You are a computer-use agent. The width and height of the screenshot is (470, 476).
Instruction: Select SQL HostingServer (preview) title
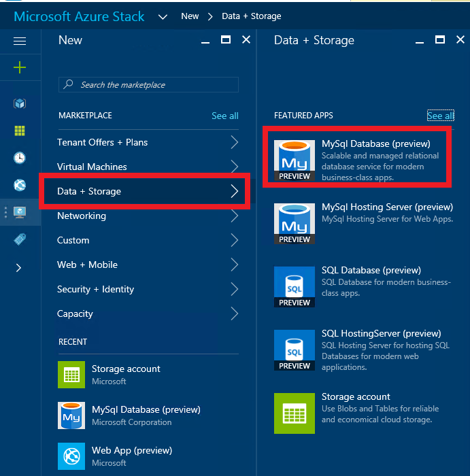click(x=382, y=333)
